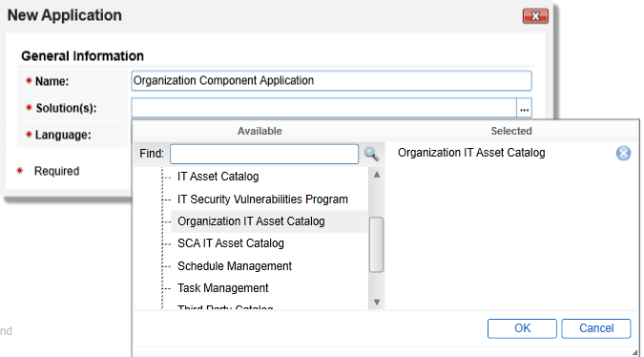The height and width of the screenshot is (357, 644).
Task: Click the Selected column header
Action: click(511, 131)
